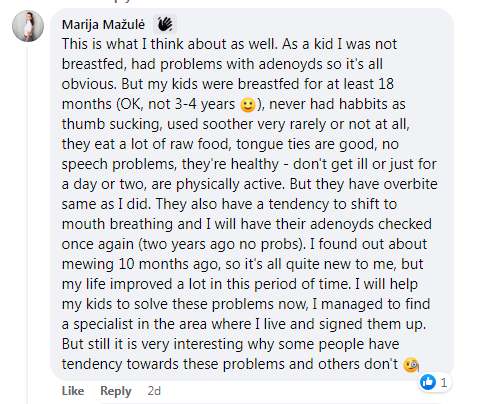View who reacted via count 1
Screen dimensions: 485x404
[444, 382]
